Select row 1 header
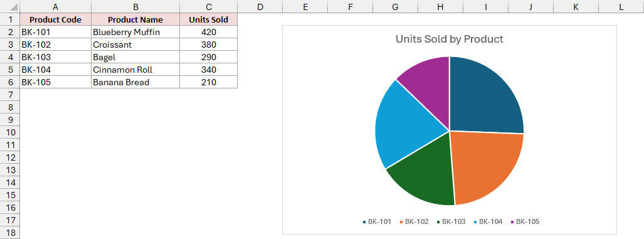The height and width of the screenshot is (239, 644). (10, 19)
